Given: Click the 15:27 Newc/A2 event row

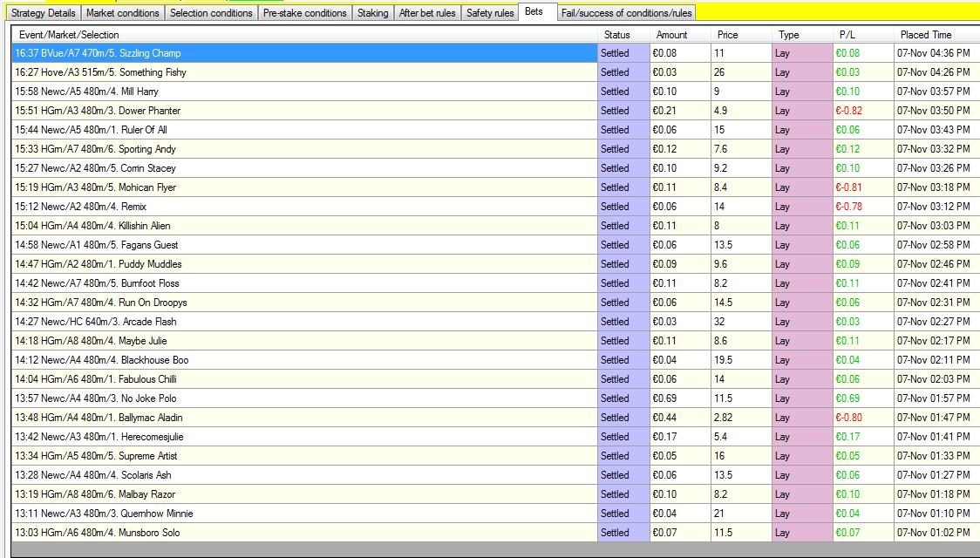Looking at the screenshot, I should pyautogui.click(x=496, y=168).
